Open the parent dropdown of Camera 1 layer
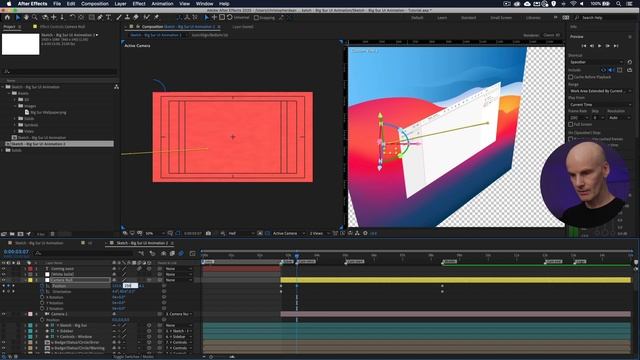The height and width of the screenshot is (360, 640). point(179,314)
